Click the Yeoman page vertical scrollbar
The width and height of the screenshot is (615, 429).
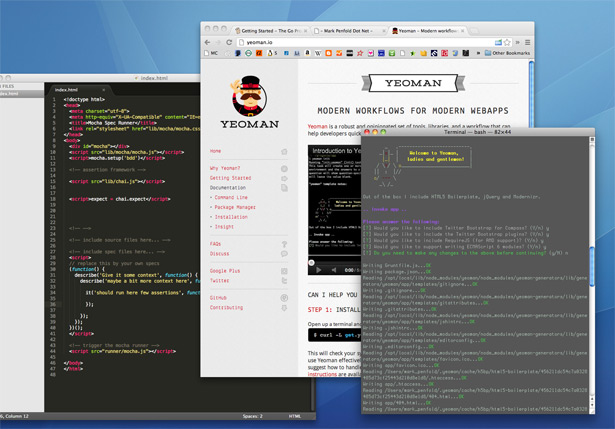tap(531, 94)
